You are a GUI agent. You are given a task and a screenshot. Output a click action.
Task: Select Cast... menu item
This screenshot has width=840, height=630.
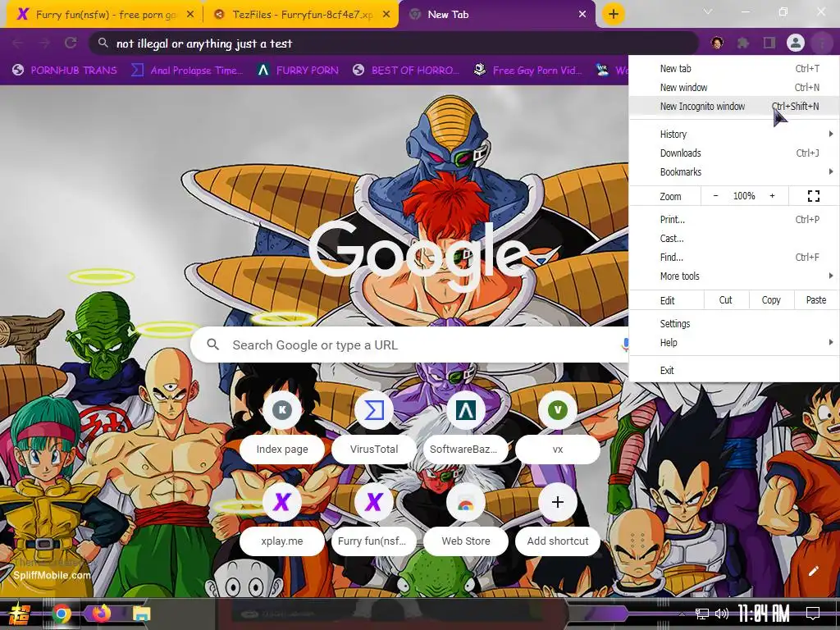click(x=734, y=239)
